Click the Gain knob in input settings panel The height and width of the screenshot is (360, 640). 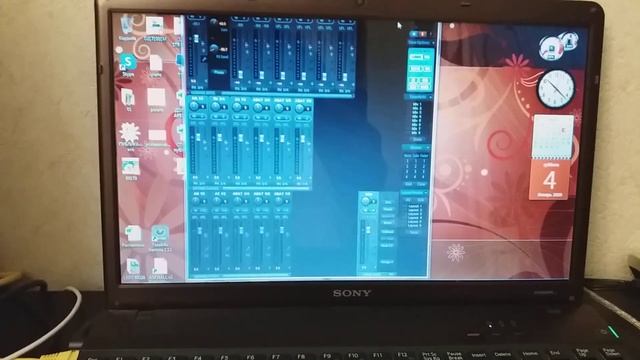[213, 22]
